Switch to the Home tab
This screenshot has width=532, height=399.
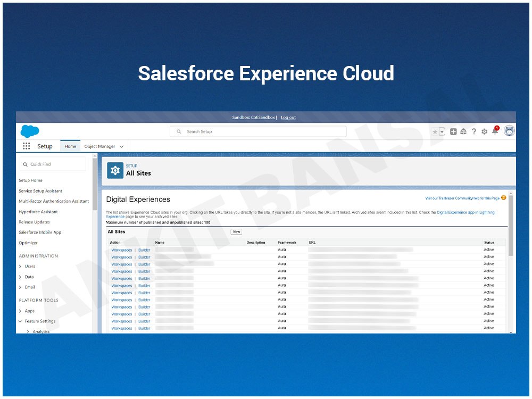click(70, 146)
